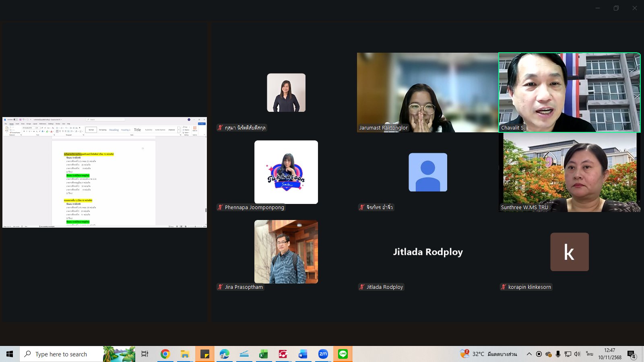Open the clock and date flyout
This screenshot has width=644, height=362.
click(x=609, y=354)
